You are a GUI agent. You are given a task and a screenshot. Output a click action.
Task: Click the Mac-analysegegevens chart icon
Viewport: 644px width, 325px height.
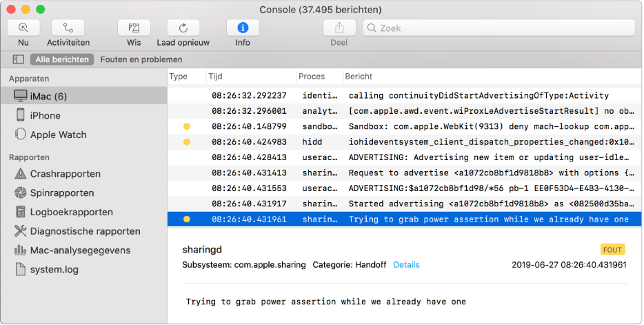20,250
